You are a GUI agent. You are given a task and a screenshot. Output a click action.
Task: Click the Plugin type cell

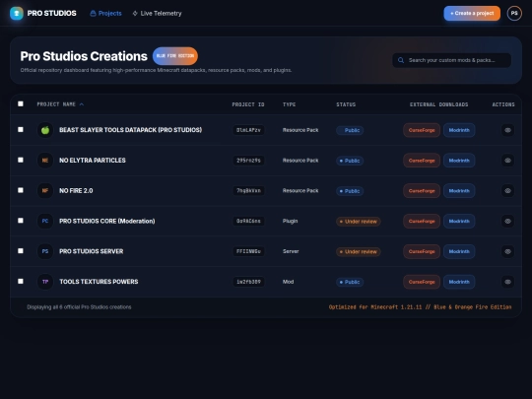[290, 221]
